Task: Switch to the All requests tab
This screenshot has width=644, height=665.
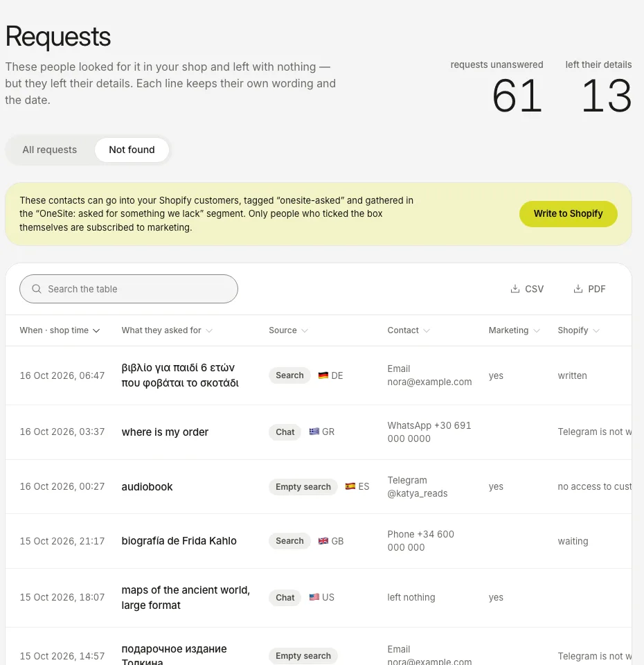Action: coord(50,150)
